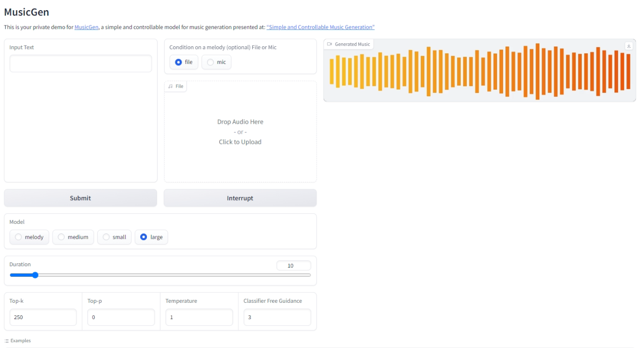Click the Top-k value field

(x=43, y=317)
